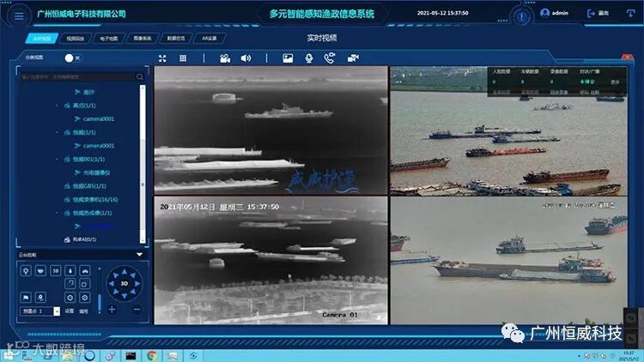Click the PTZ left arrow

point(112,284)
